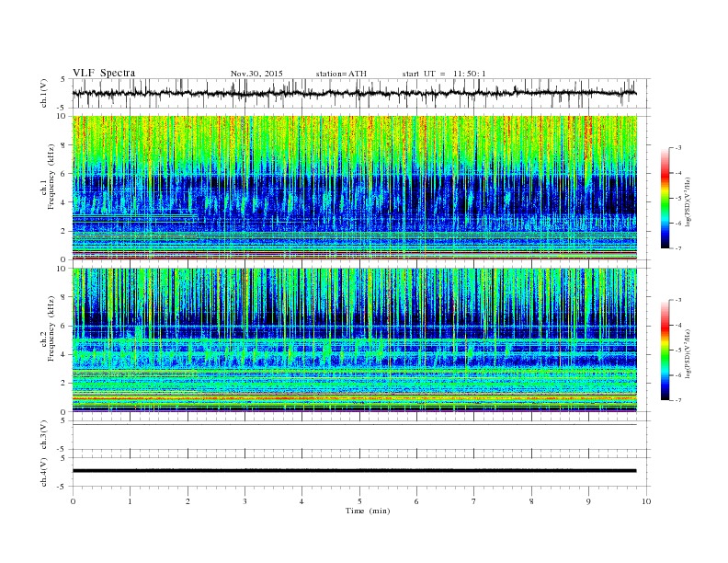Click the ch.4 thick black waveform trace
728x563 pixels.
354,471
